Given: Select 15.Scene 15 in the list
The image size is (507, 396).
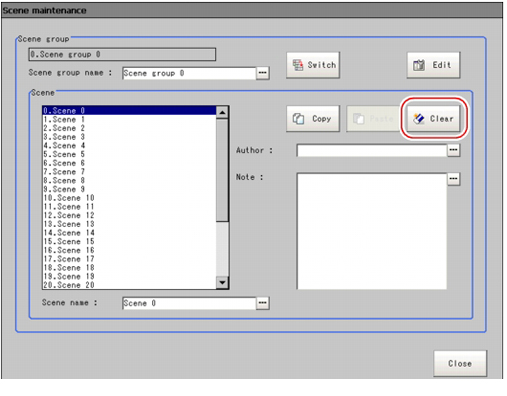Looking at the screenshot, I should [x=129, y=241].
